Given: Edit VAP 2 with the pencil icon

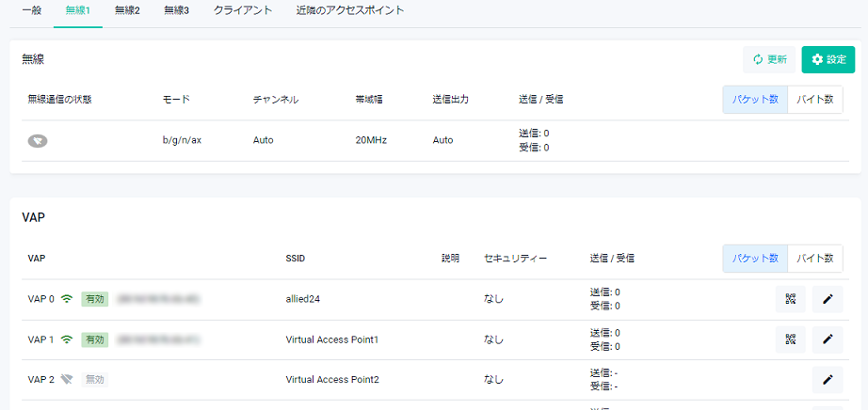Looking at the screenshot, I should click(828, 380).
